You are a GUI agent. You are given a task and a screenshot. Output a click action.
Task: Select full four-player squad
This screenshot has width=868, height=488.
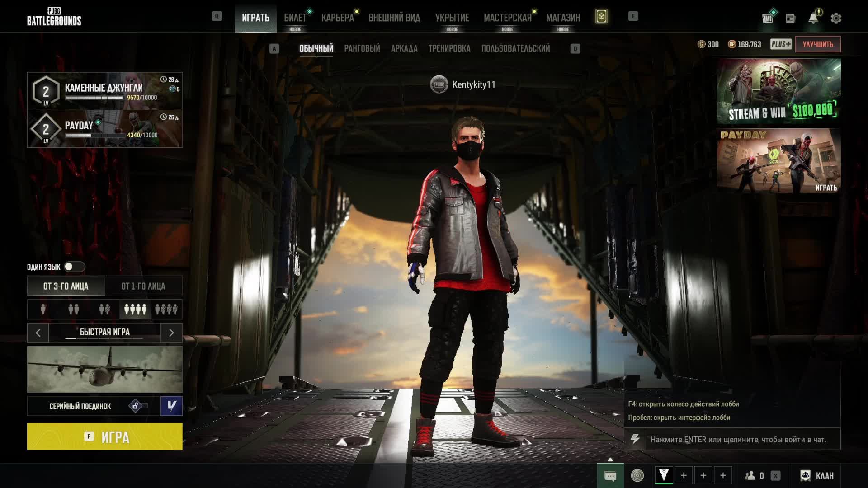pyautogui.click(x=135, y=310)
